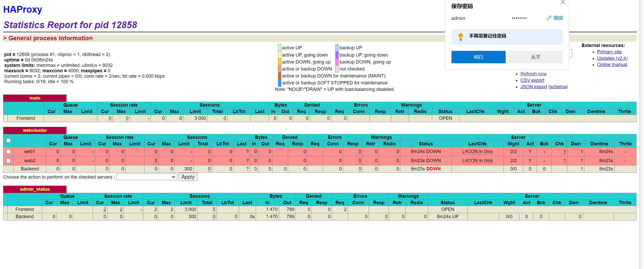Click the blue 明白 button
This screenshot has width=644, height=269.
[478, 57]
